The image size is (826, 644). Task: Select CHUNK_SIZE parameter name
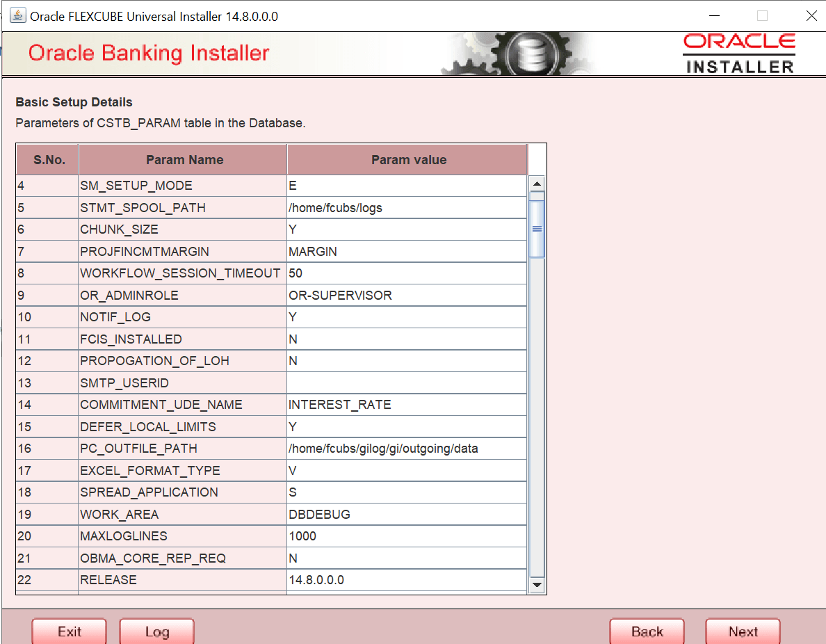(x=183, y=230)
